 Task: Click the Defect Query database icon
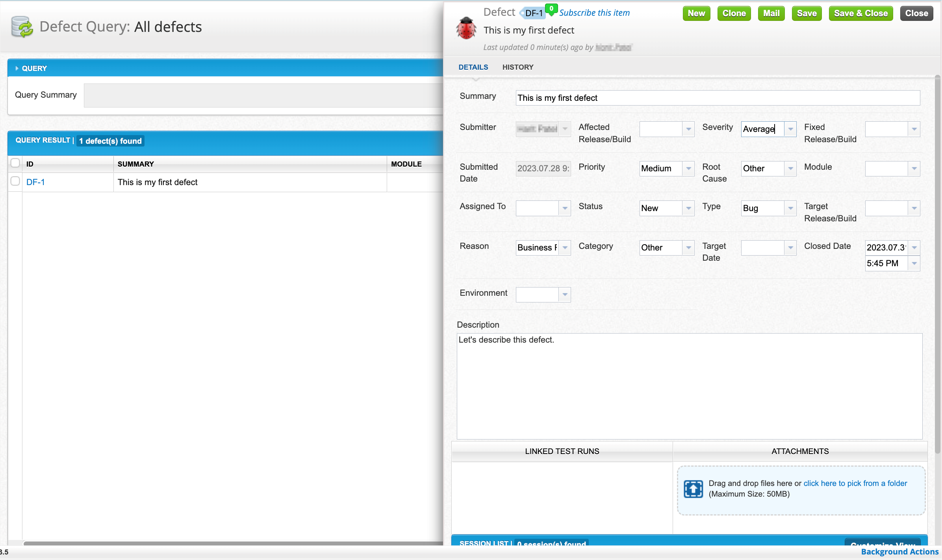pos(22,27)
